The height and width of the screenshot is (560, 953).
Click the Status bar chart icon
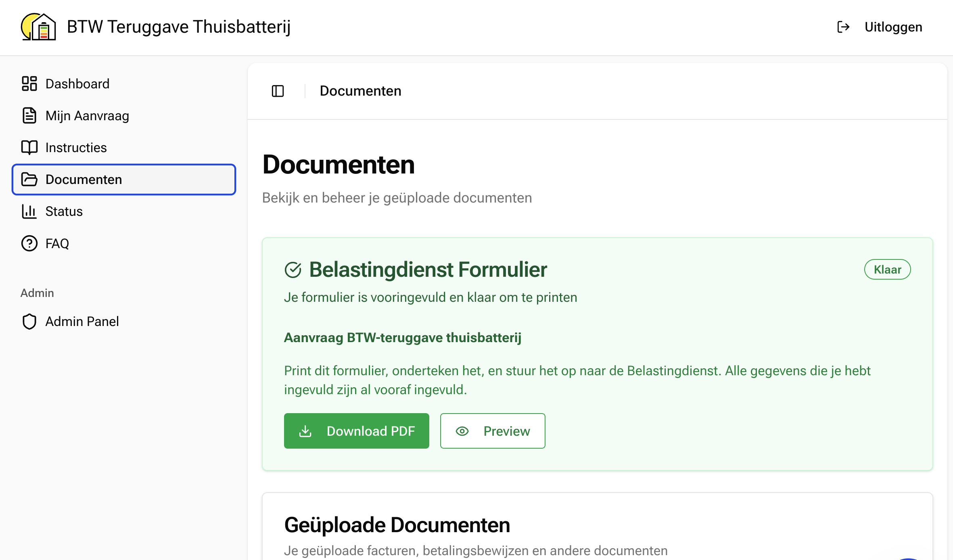coord(29,211)
